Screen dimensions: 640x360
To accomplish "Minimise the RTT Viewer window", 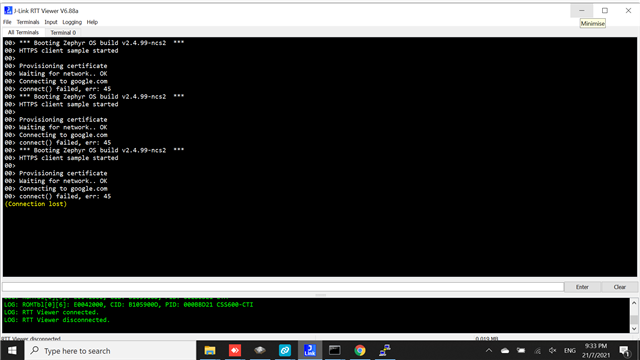I will pyautogui.click(x=582, y=11).
